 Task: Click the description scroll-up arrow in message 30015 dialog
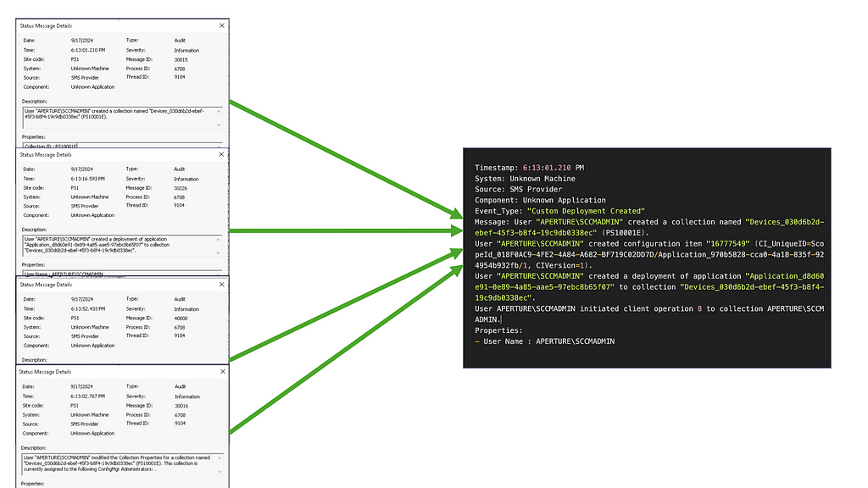(x=219, y=112)
